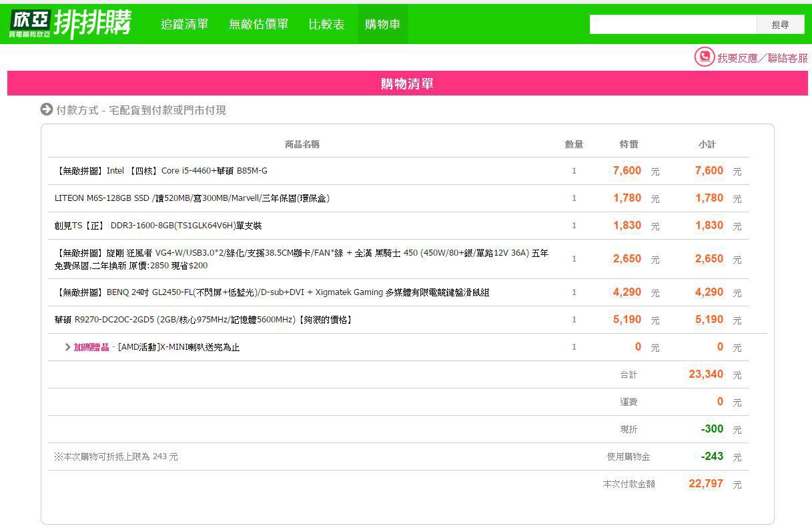Click the 4,290 special price for BENQ
The image size is (812, 528).
627,292
